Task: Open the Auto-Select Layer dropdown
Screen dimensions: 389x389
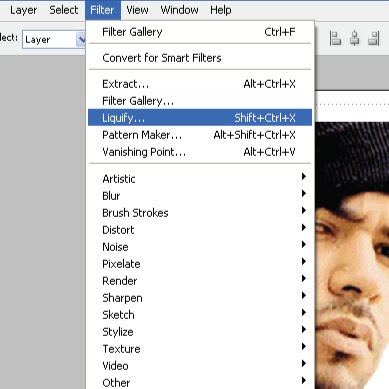Action: [x=53, y=40]
